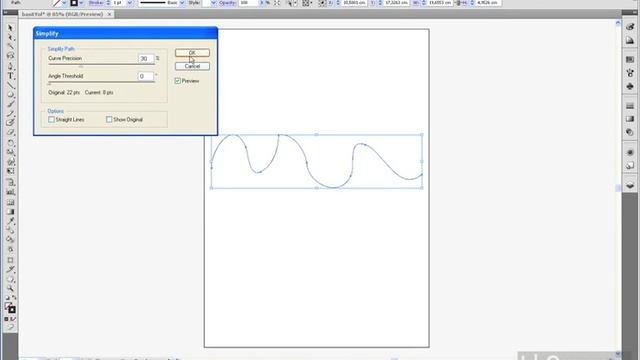
Task: Open the Appearance panel icon
Action: tap(630, 152)
